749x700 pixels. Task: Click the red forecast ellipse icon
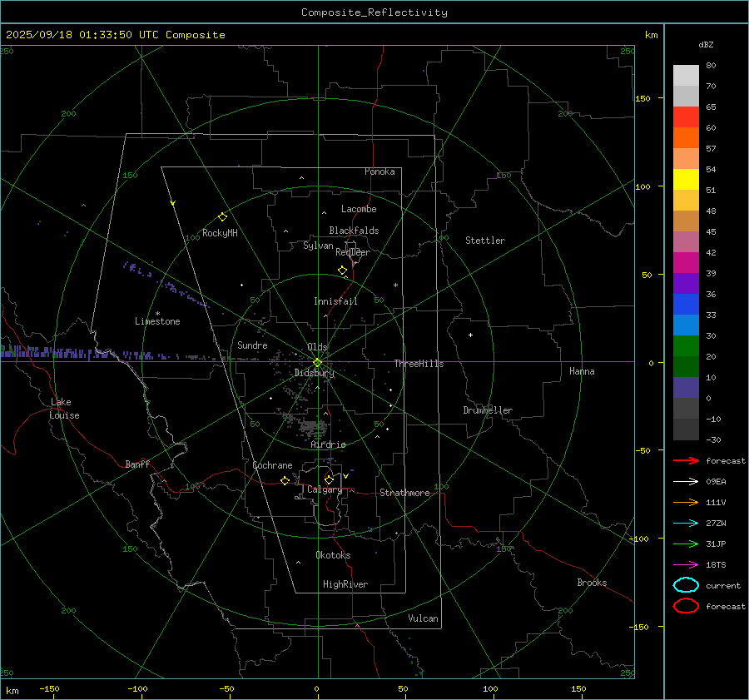point(686,606)
